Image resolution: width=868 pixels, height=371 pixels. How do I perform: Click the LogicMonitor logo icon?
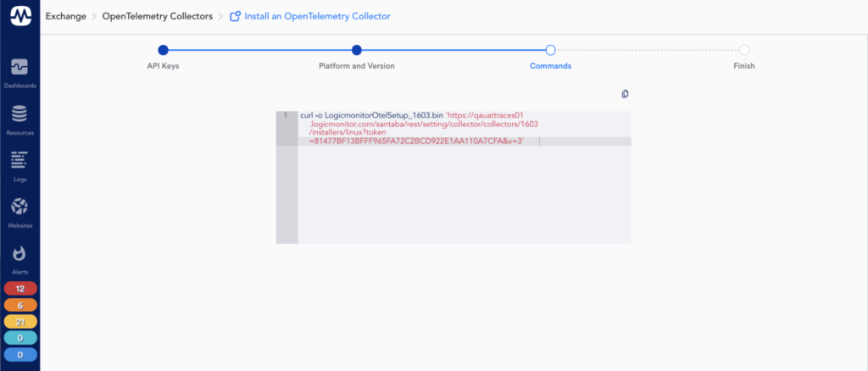click(x=20, y=16)
